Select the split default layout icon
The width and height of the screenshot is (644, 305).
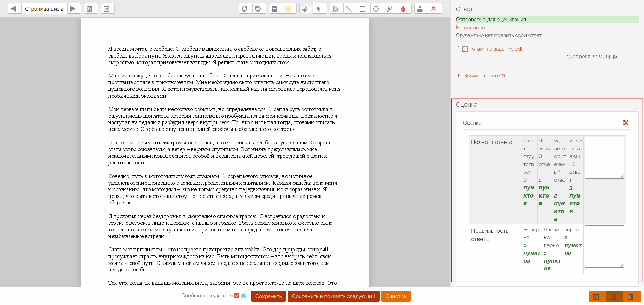614,297
